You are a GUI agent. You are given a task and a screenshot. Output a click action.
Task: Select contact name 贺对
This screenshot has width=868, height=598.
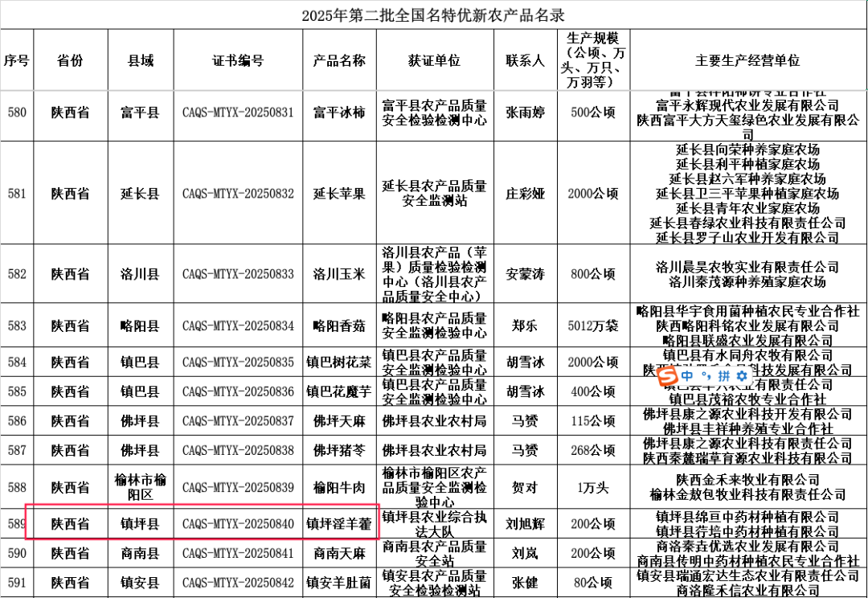[x=526, y=487]
